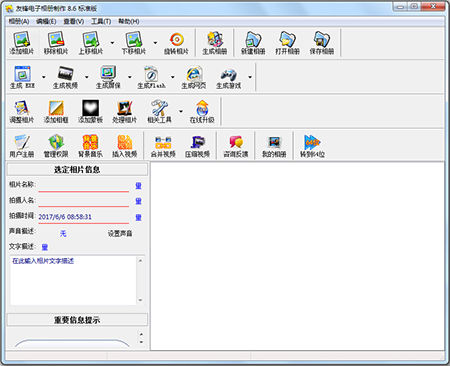
Task: Click the 在线升级 (online upgrade) icon
Action: pos(202,111)
